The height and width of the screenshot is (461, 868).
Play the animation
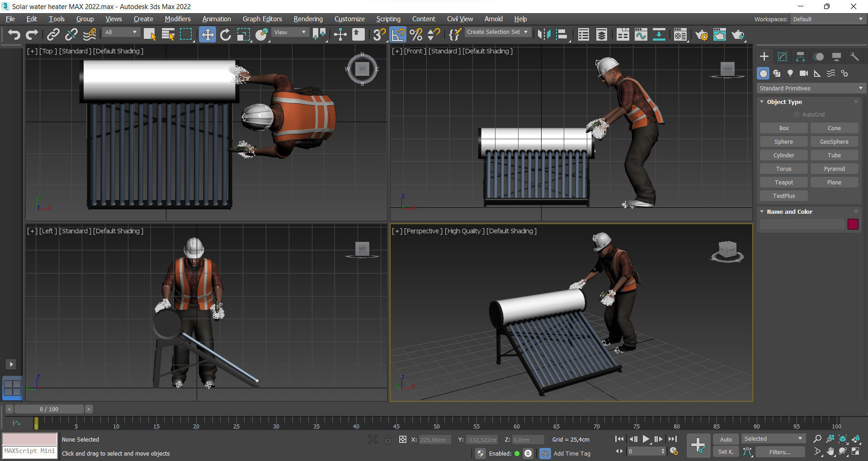point(646,439)
